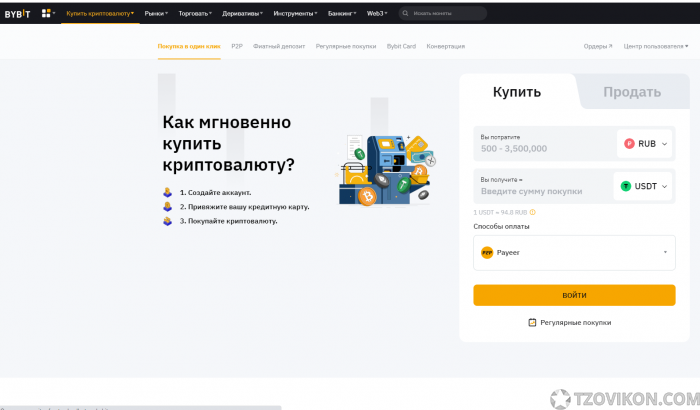Viewport: 700px width, 410px height.
Task: Click the step 1 create account icon
Action: click(167, 192)
